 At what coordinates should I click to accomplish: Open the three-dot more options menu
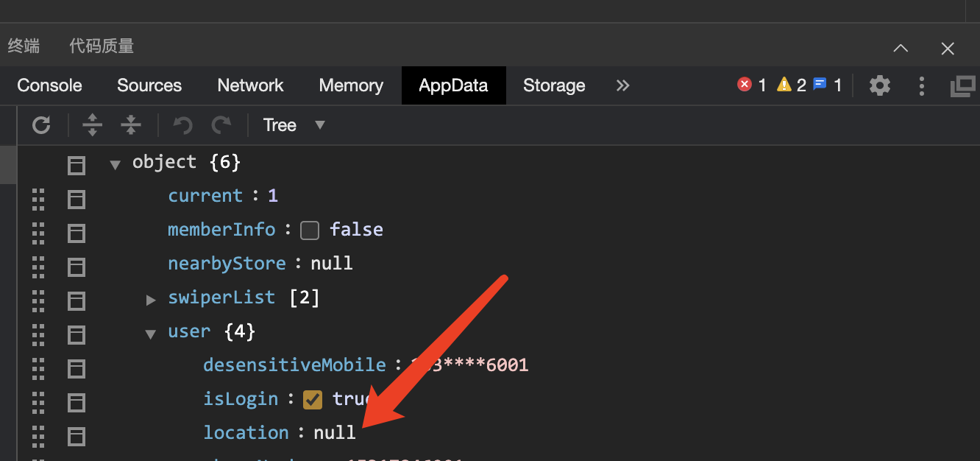[921, 85]
